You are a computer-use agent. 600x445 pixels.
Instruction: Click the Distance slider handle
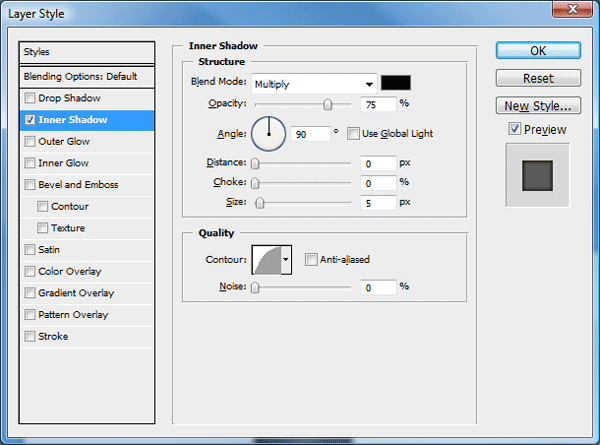[255, 164]
